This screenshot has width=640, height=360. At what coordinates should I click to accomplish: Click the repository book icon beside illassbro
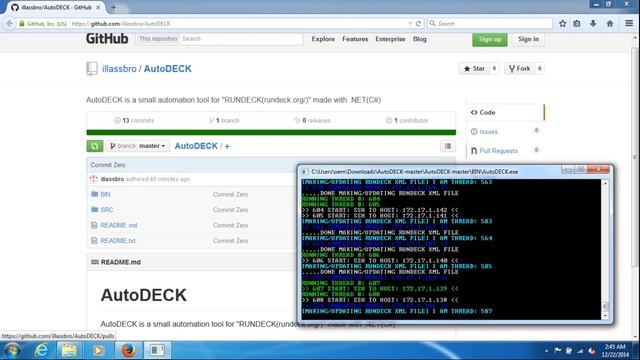(x=92, y=69)
